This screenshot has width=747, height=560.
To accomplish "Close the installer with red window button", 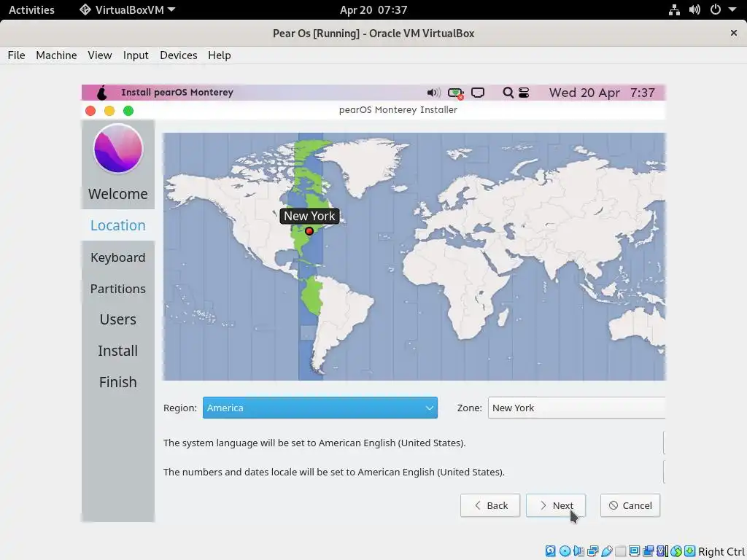I will click(90, 111).
